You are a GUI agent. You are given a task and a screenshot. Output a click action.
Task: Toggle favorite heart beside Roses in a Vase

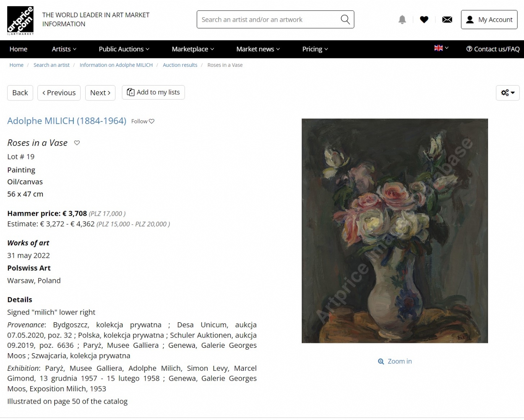click(x=77, y=143)
